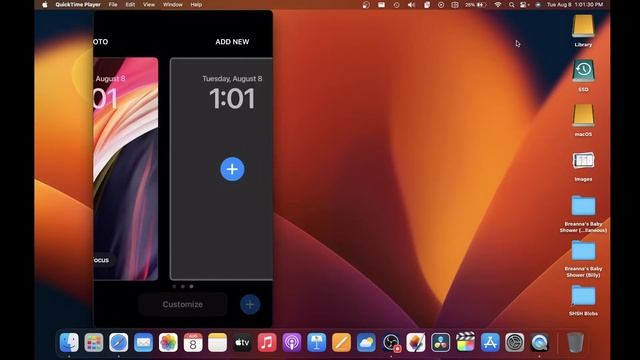The height and width of the screenshot is (360, 640).
Task: Tap the ADD NEW header label
Action: [x=232, y=42]
